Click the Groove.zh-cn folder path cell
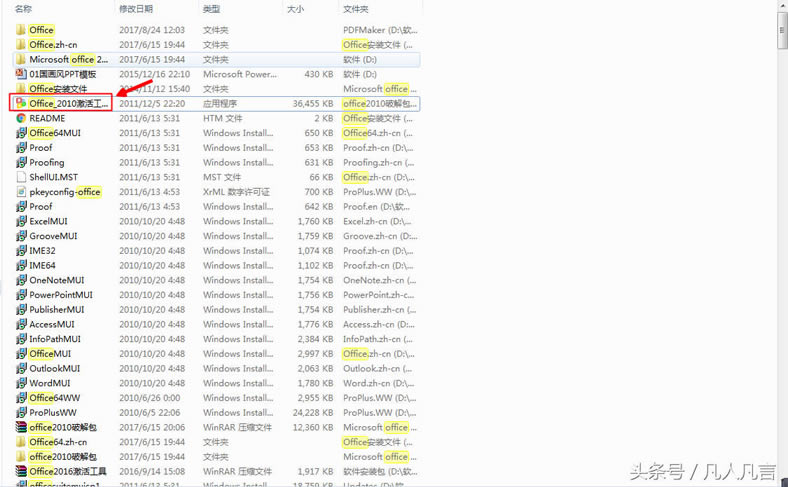The image size is (788, 487). [x=380, y=236]
